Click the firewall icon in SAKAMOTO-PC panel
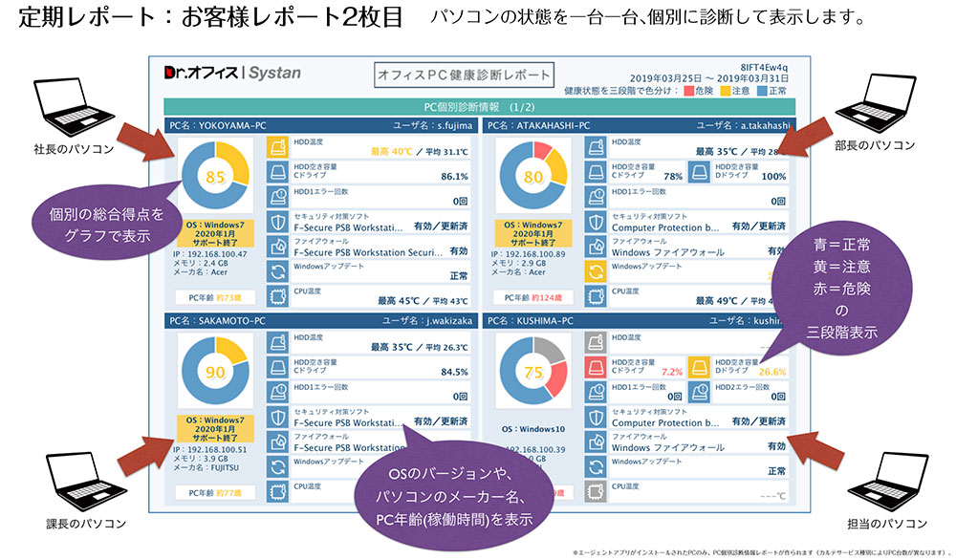This screenshot has width=956, height=560. [278, 442]
